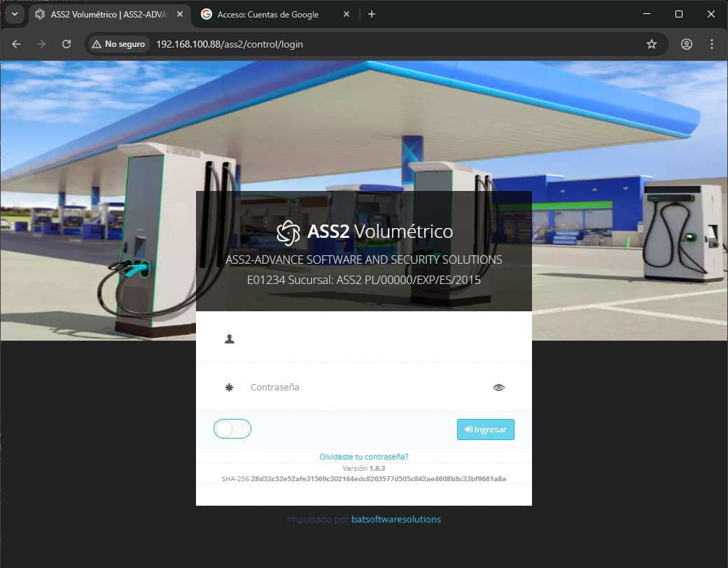
Task: Open the browser profile icon
Action: click(687, 44)
